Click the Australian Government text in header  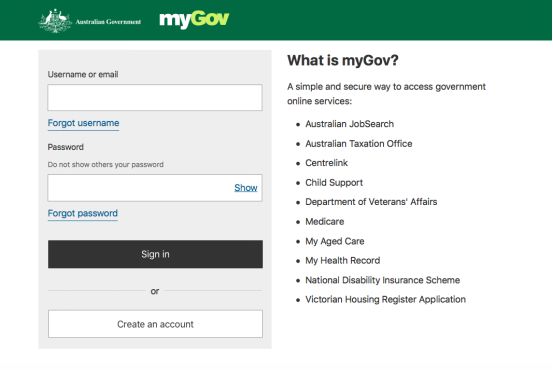pos(108,22)
